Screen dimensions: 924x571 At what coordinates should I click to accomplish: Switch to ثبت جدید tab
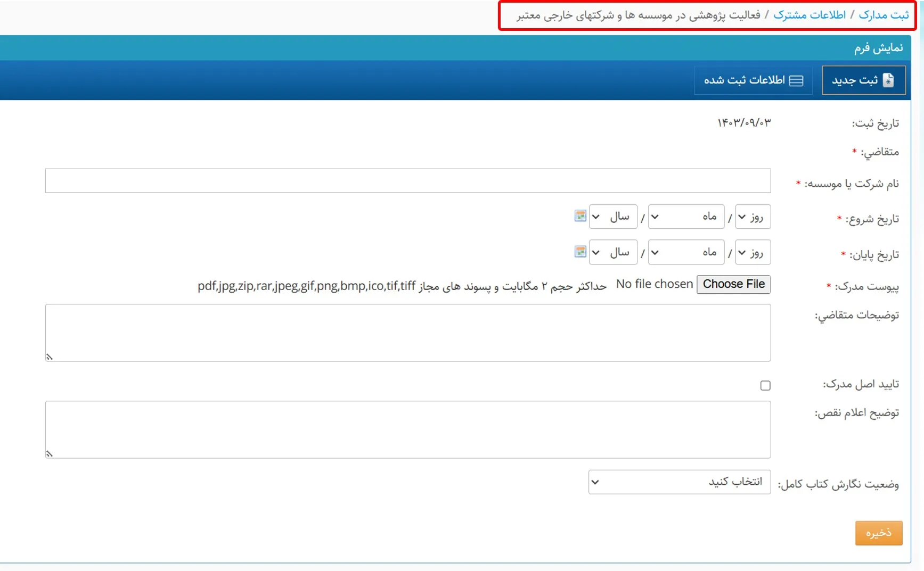point(864,80)
